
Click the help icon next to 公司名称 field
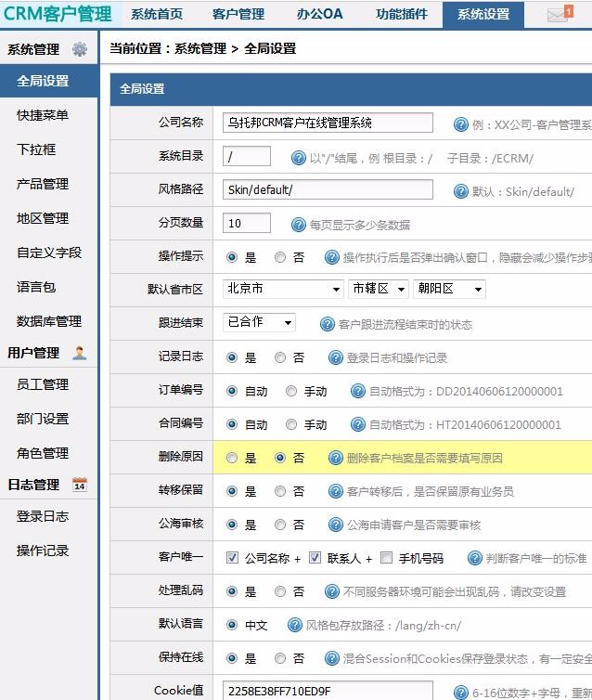[460, 123]
